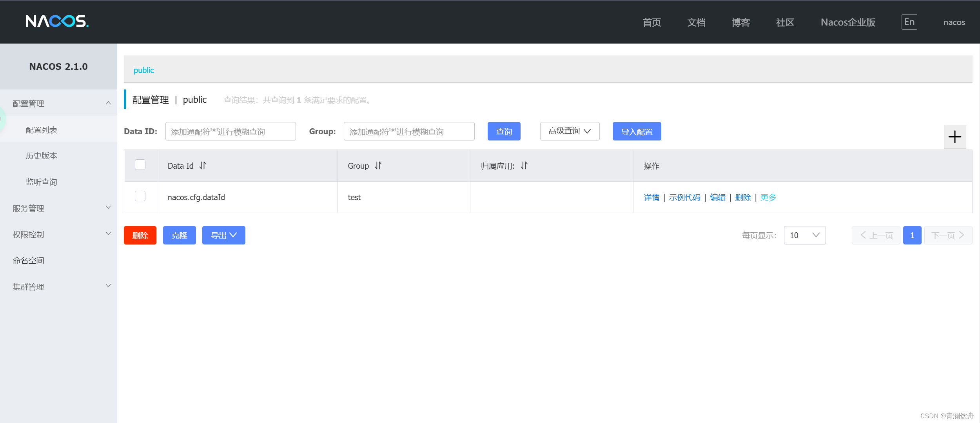Click page 1 pagination button

912,235
